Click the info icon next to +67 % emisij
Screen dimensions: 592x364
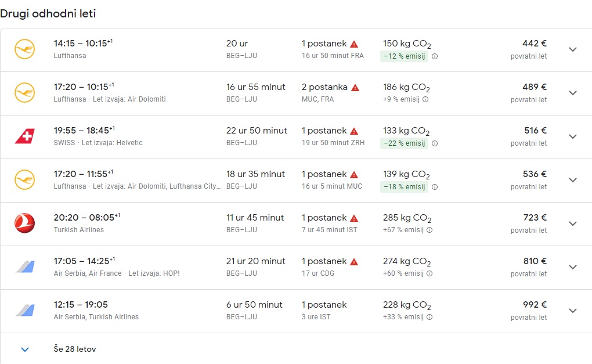[x=428, y=230]
